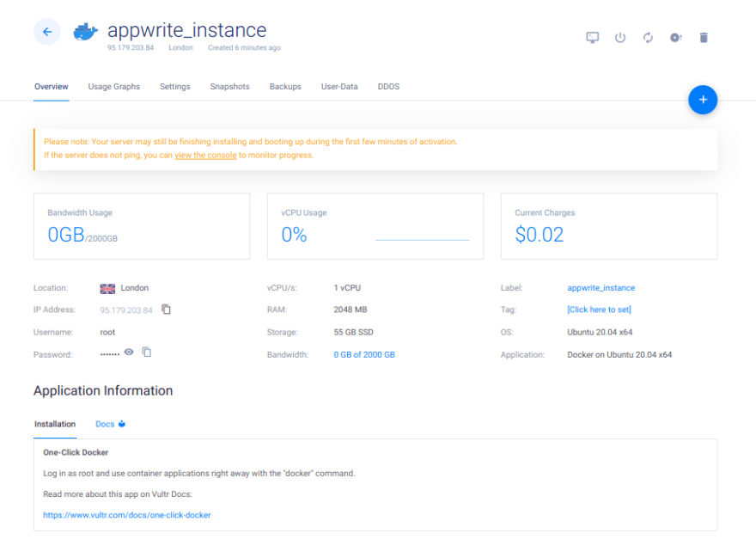Click the small icon beside Docs tab
This screenshot has height=558, width=756.
tap(122, 424)
